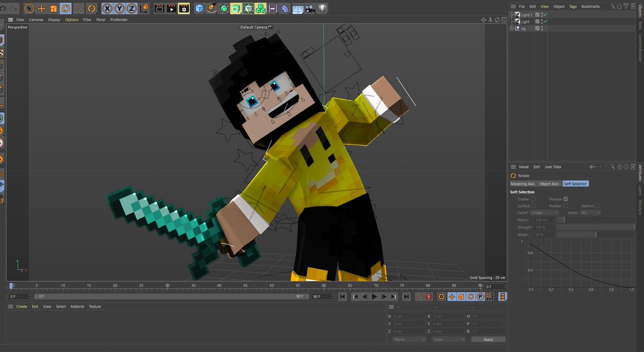The image size is (644, 352).
Task: Switch to Object Axis tab
Action: pos(549,184)
